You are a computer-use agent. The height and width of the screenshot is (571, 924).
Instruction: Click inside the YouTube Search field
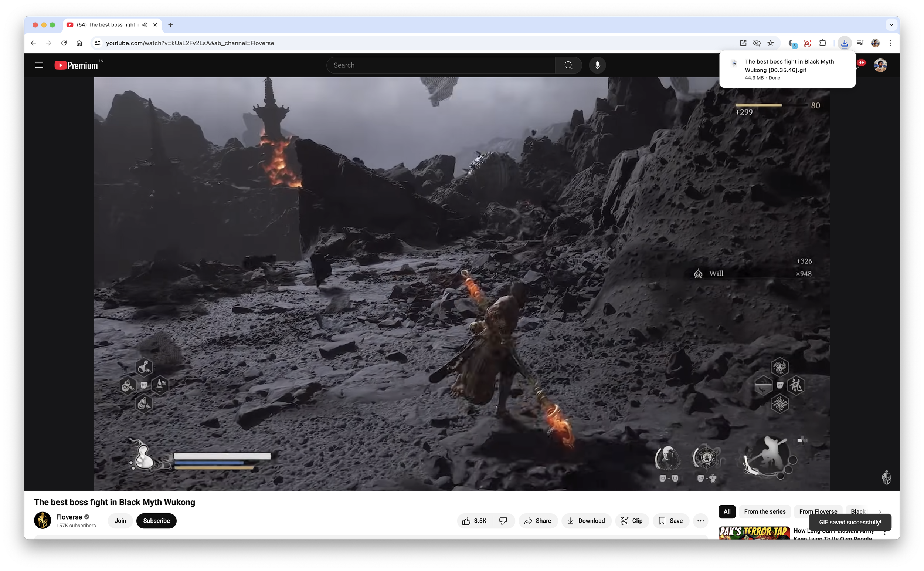[440, 65]
